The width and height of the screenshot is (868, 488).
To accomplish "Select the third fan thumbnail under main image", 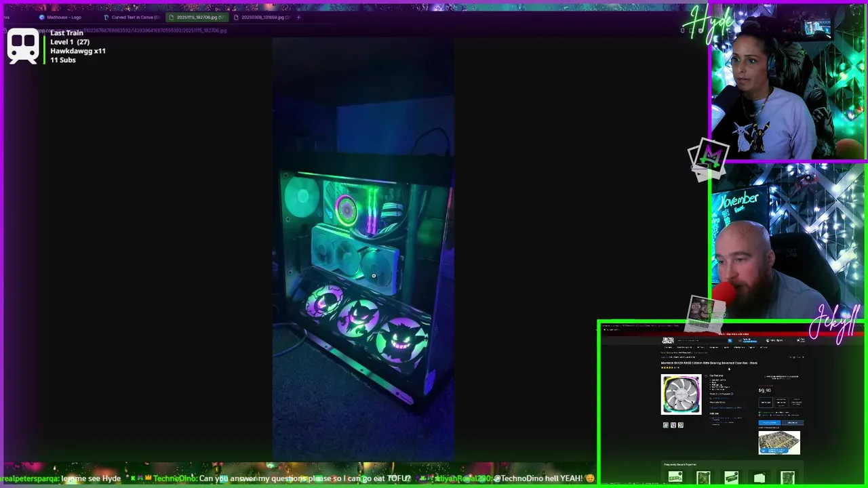I will (681, 425).
